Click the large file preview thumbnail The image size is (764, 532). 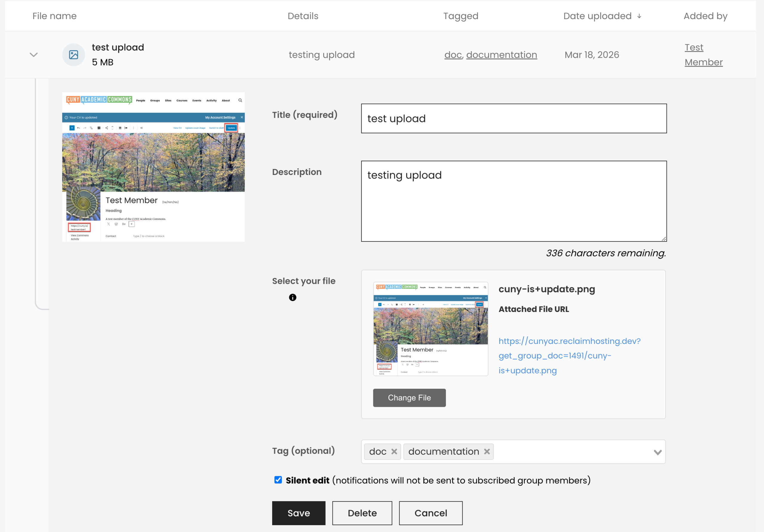153,167
